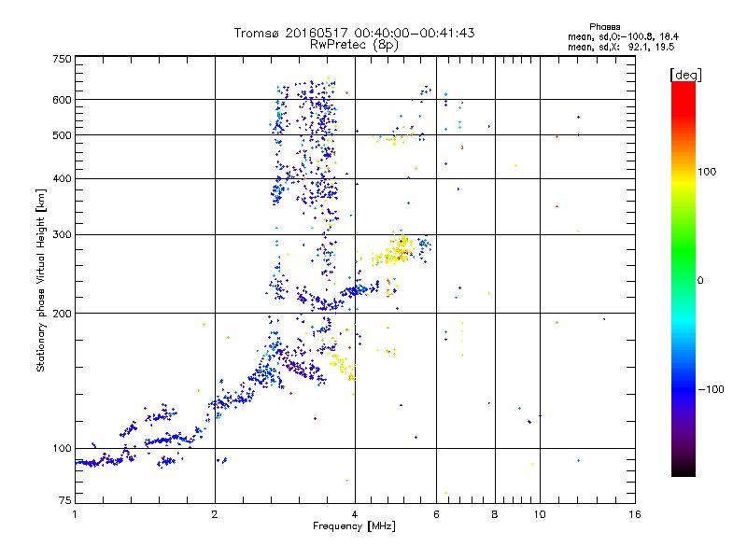Click the x-axis tick label '4'
This screenshot has height=560, width=747.
click(355, 514)
